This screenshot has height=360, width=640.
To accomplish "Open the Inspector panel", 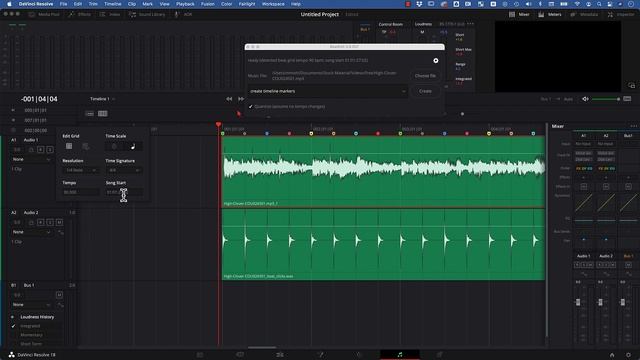I will click(x=621, y=14).
